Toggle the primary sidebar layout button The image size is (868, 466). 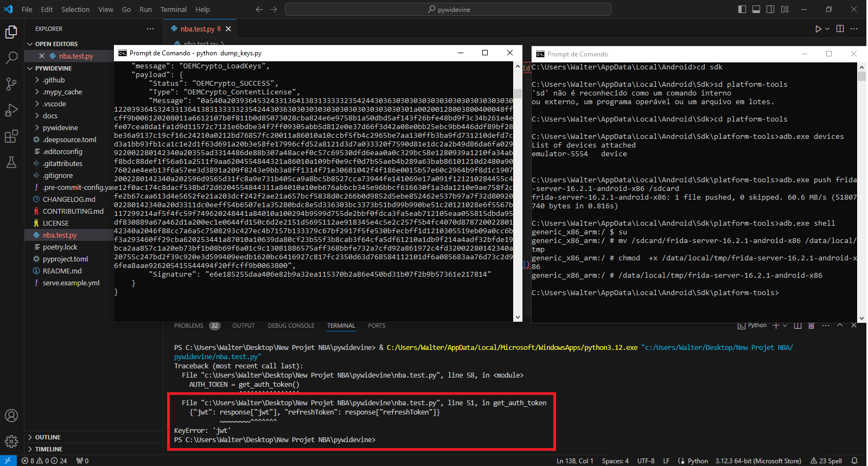[x=742, y=9]
